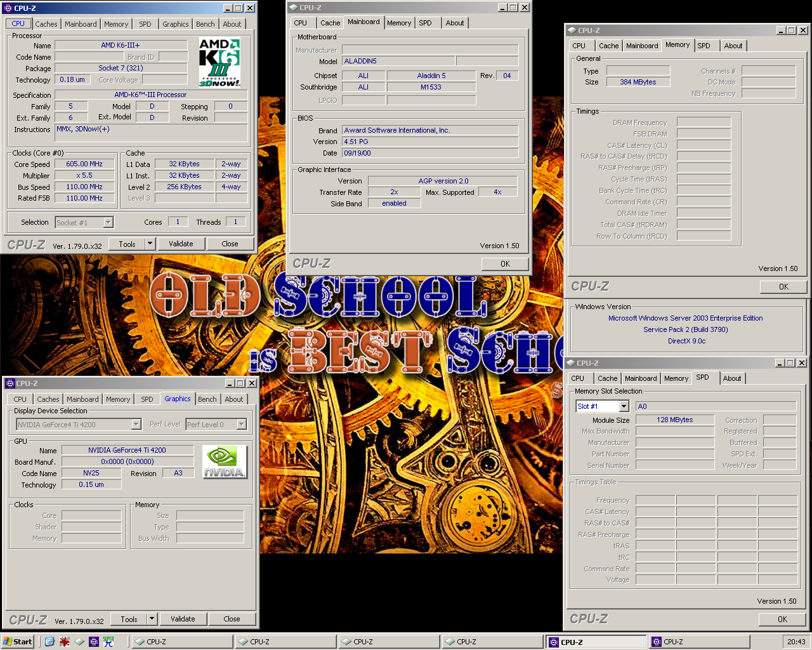Click OK in the 384 MBytes Memory window

pos(783,287)
